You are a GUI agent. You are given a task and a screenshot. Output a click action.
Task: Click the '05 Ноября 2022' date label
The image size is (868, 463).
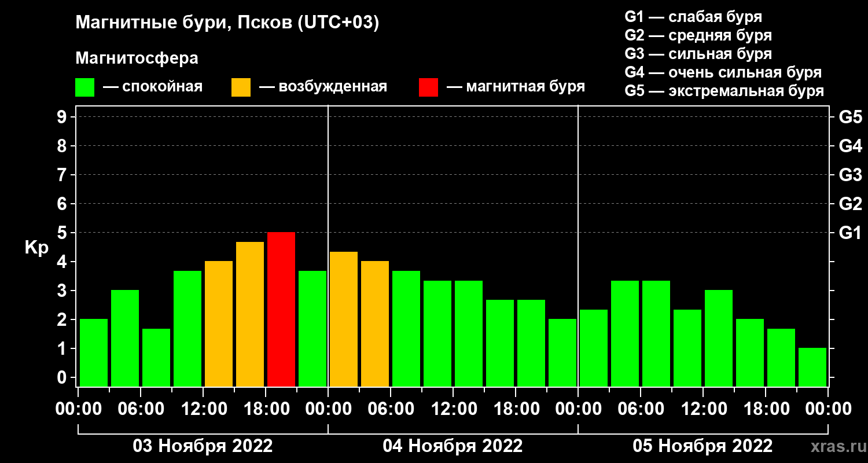[x=703, y=446]
